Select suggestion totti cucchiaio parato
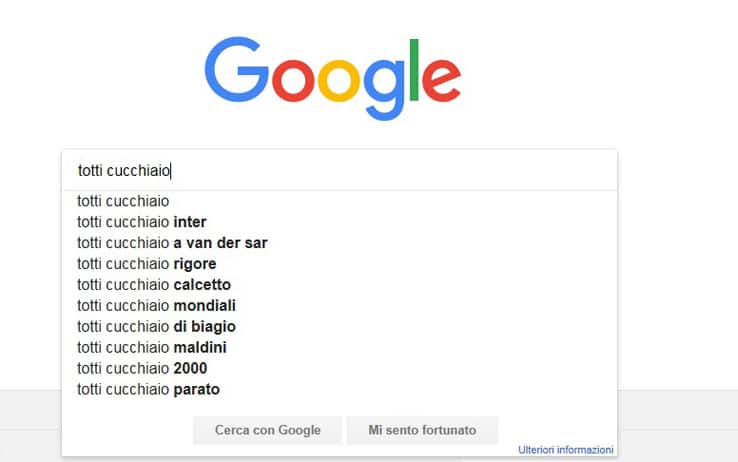The height and width of the screenshot is (462, 738). click(x=339, y=389)
